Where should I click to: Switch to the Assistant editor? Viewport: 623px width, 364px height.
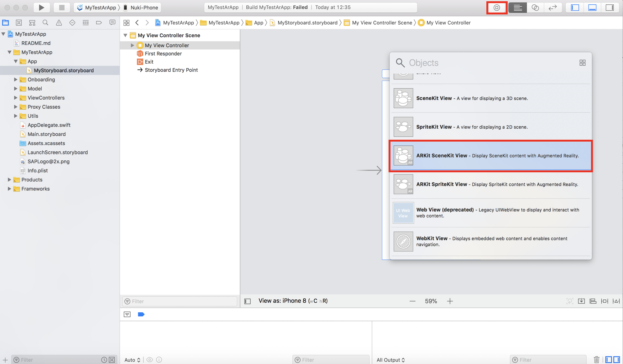coord(535,8)
